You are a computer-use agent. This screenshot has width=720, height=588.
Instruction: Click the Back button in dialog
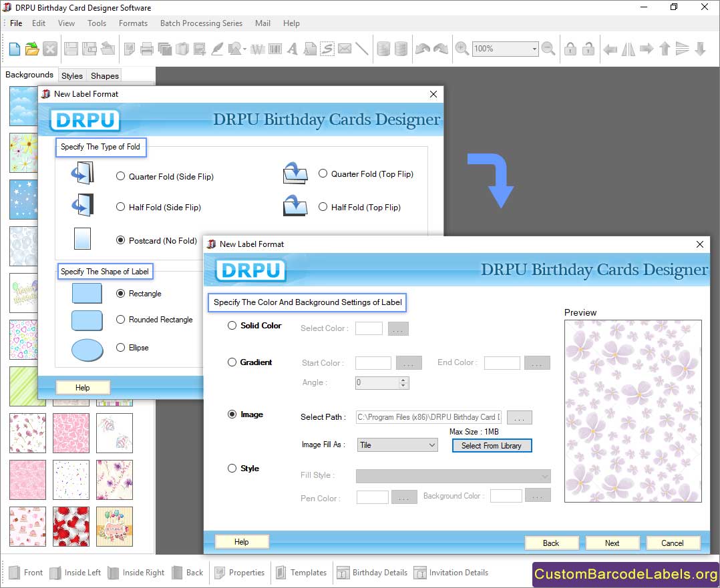coord(551,543)
